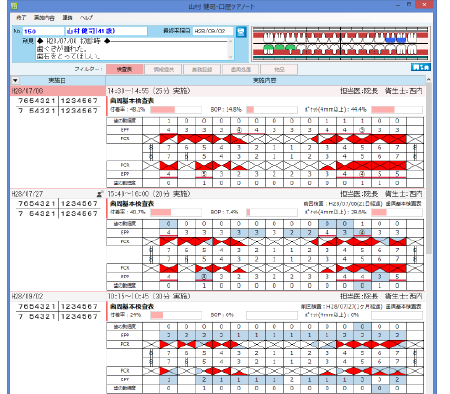The image size is (450, 394).
Task: Toggle the 検査表 filter button
Action: click(125, 69)
